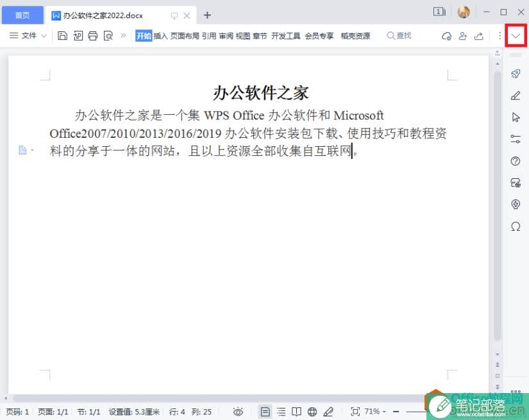The image size is (529, 420).
Task: Click next page double-arrow button
Action: click(x=498, y=387)
